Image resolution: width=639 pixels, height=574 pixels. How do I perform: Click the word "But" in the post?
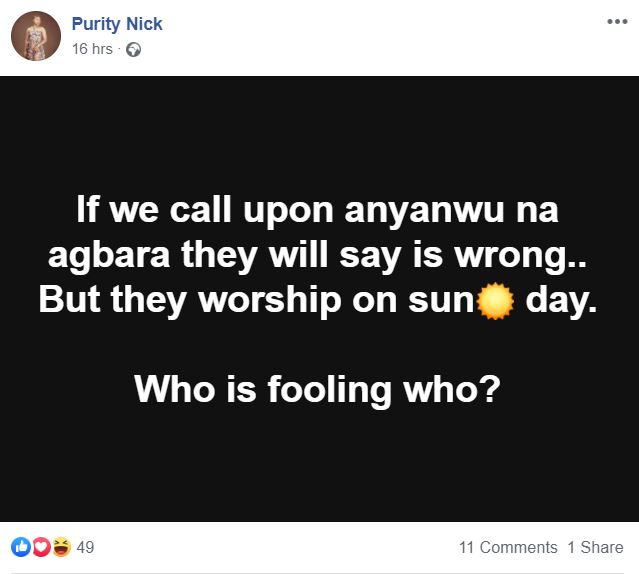tap(69, 301)
